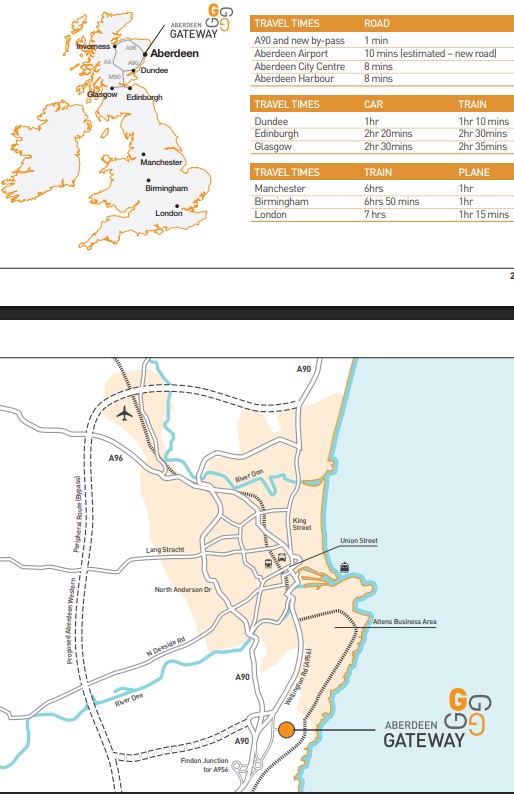Click the train station icon on the city map
Image resolution: width=514 pixels, height=794 pixels.
(x=268, y=563)
